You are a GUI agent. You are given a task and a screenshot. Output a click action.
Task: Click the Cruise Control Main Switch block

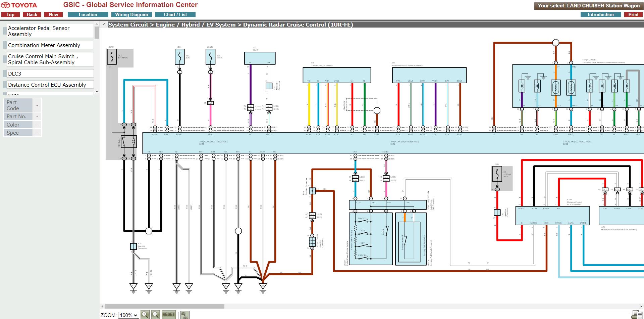tap(371, 239)
